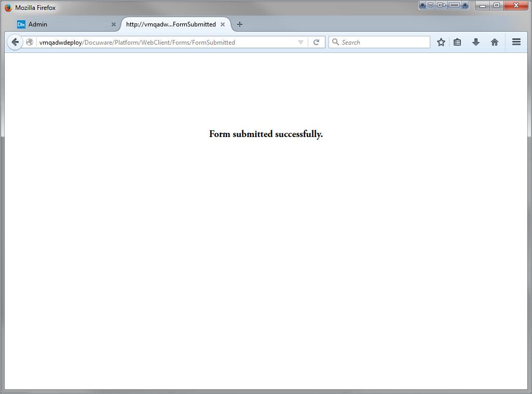
Task: Close the FormSubmitted tab
Action: [223, 24]
